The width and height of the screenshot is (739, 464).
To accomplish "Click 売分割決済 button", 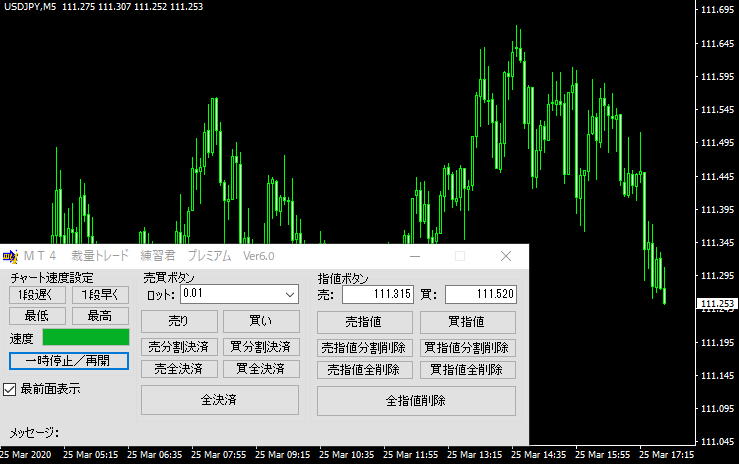I will coord(177,347).
